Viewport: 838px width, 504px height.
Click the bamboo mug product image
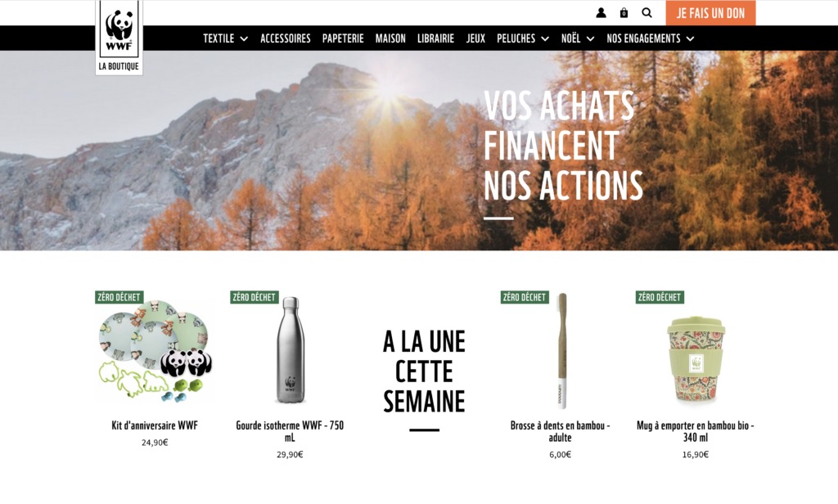(x=696, y=358)
